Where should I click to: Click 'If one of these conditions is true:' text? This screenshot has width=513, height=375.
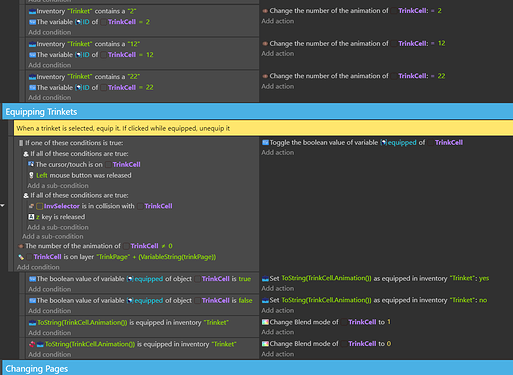pos(74,143)
